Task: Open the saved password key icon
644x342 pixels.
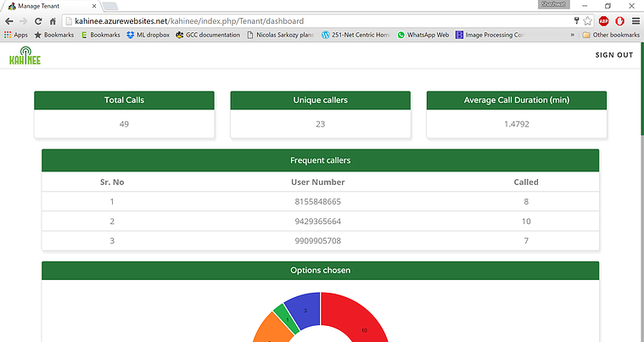Action: click(577, 21)
